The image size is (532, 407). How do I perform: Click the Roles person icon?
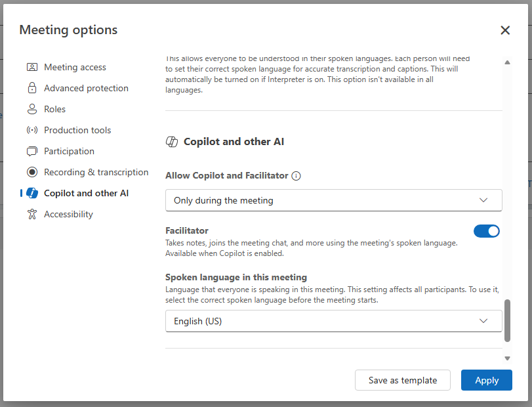pos(32,109)
